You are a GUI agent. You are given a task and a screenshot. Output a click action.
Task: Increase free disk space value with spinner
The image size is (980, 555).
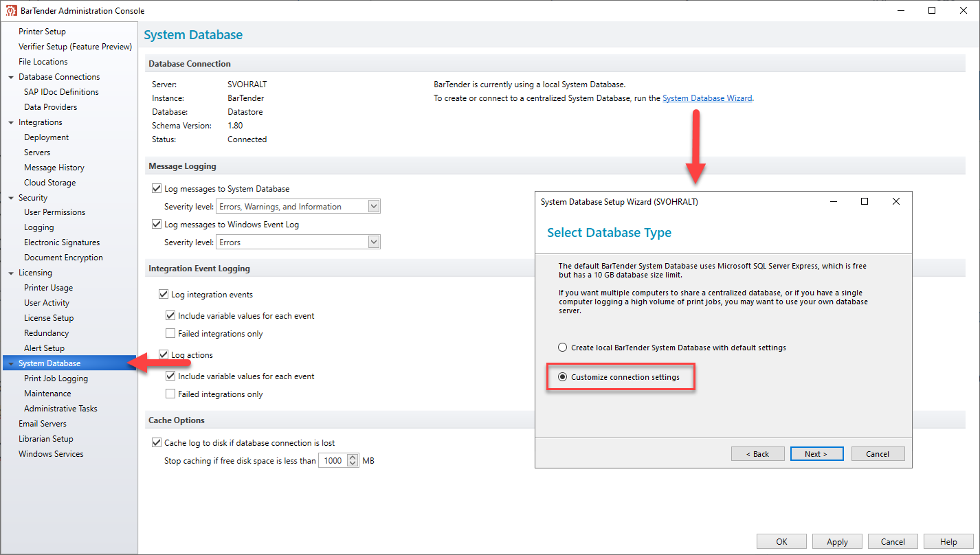coord(353,457)
